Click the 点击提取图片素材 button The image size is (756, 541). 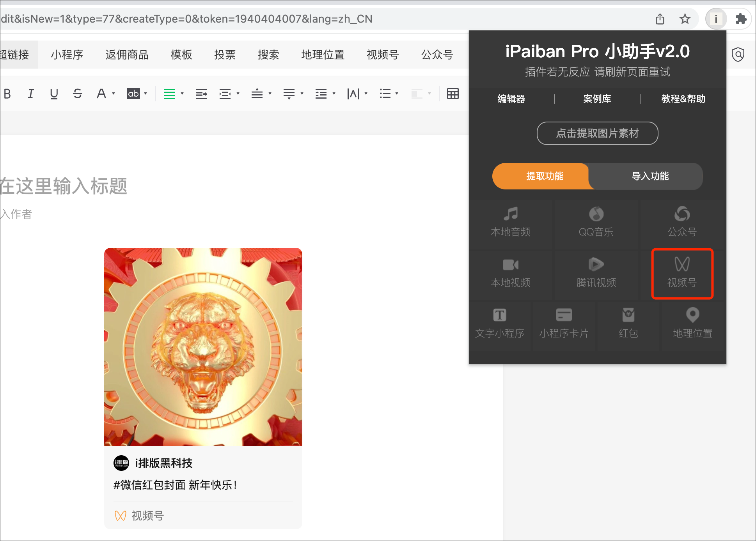pyautogui.click(x=597, y=133)
